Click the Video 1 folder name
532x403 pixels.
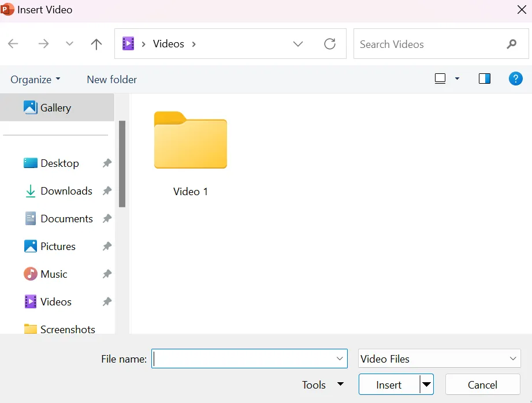coord(191,192)
